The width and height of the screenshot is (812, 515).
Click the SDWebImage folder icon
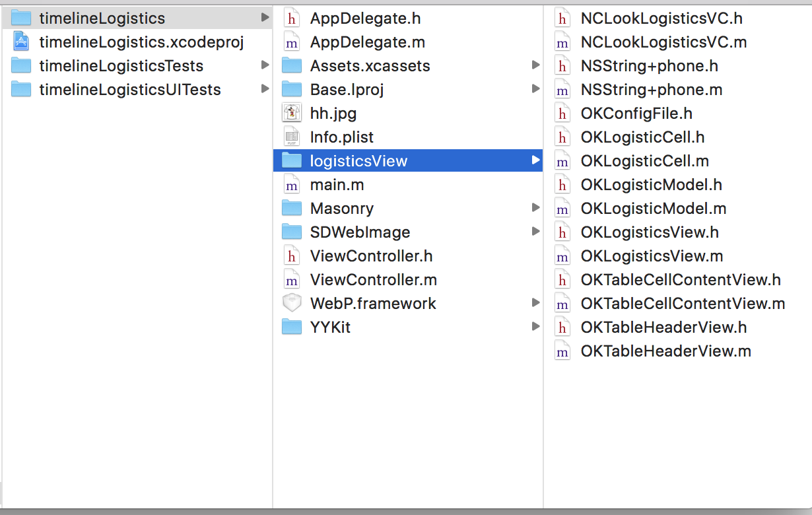coord(292,232)
